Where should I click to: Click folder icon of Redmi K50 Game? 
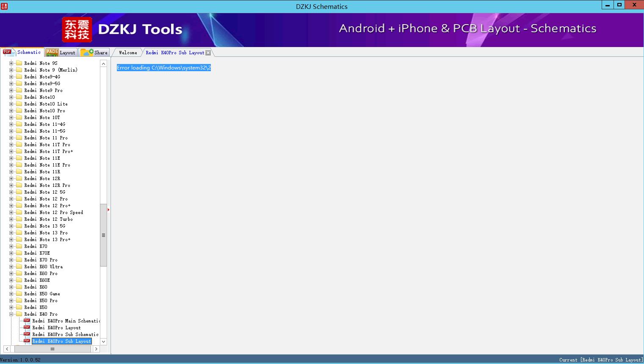click(19, 294)
